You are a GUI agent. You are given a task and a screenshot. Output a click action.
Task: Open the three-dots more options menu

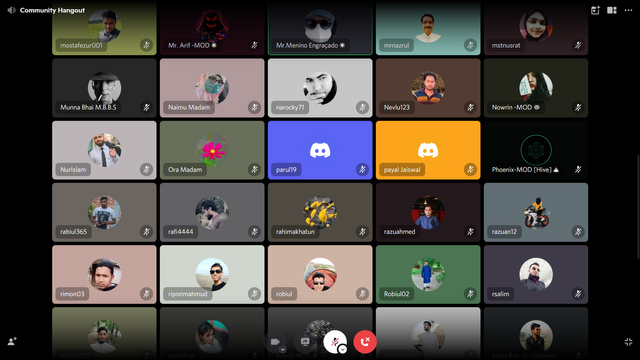click(628, 10)
